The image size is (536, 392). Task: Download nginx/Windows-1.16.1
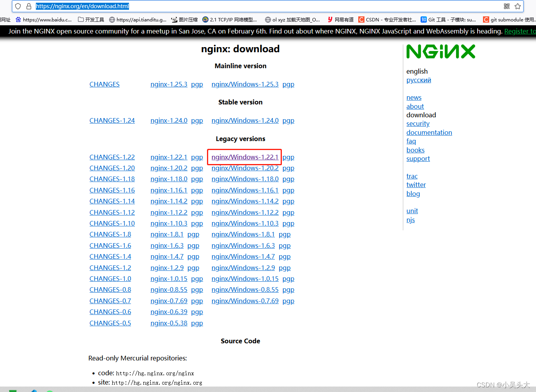coord(245,190)
